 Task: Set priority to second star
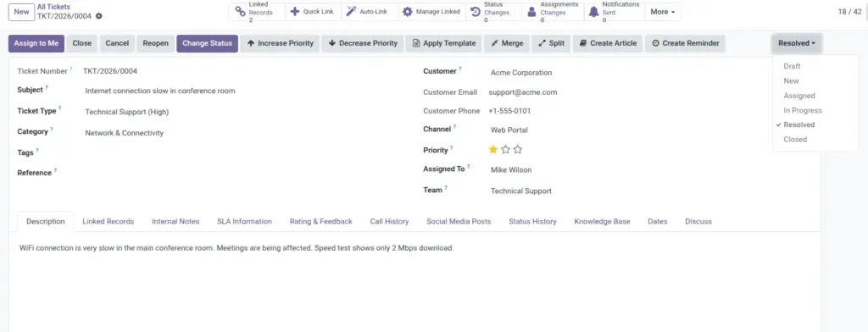click(505, 149)
